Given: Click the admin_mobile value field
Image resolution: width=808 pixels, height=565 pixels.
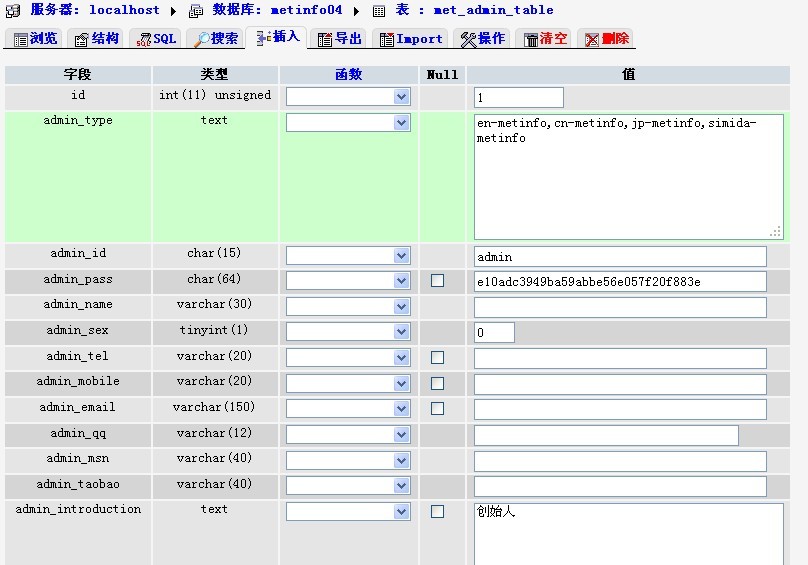Looking at the screenshot, I should coord(620,384).
